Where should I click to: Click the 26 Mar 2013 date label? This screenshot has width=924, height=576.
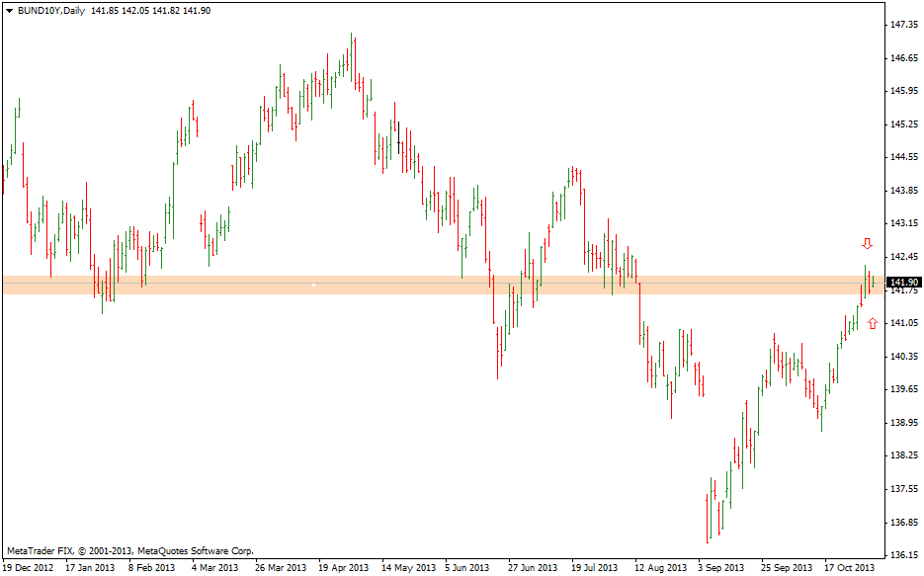pyautogui.click(x=281, y=568)
